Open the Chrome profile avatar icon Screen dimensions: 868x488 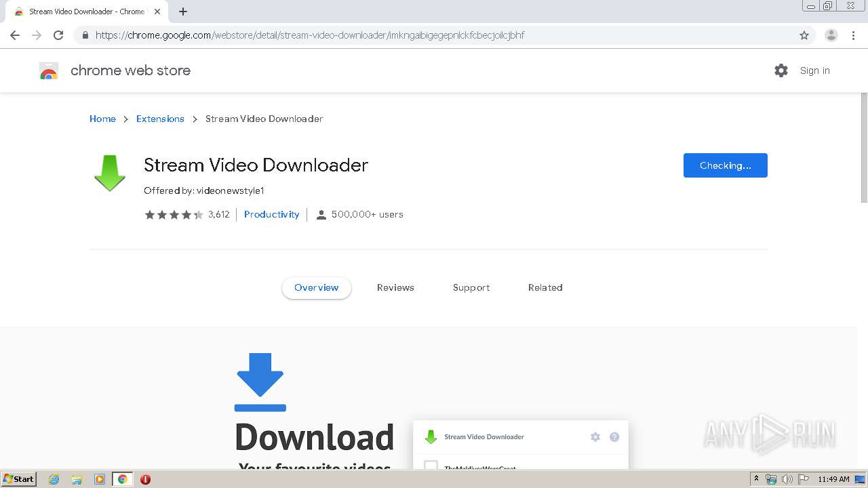(831, 35)
